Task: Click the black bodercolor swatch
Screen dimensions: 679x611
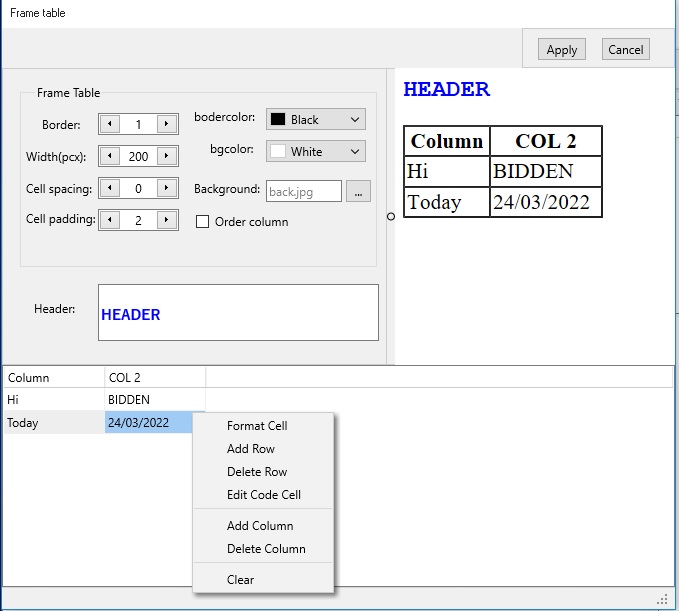Action: pos(278,120)
